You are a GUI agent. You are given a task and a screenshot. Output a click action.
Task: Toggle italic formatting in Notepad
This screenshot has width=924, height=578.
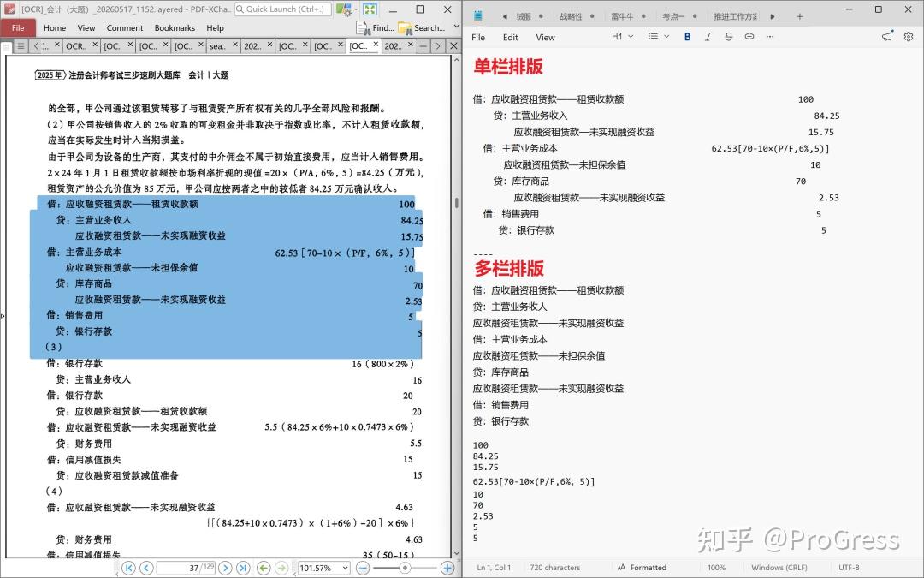point(708,36)
